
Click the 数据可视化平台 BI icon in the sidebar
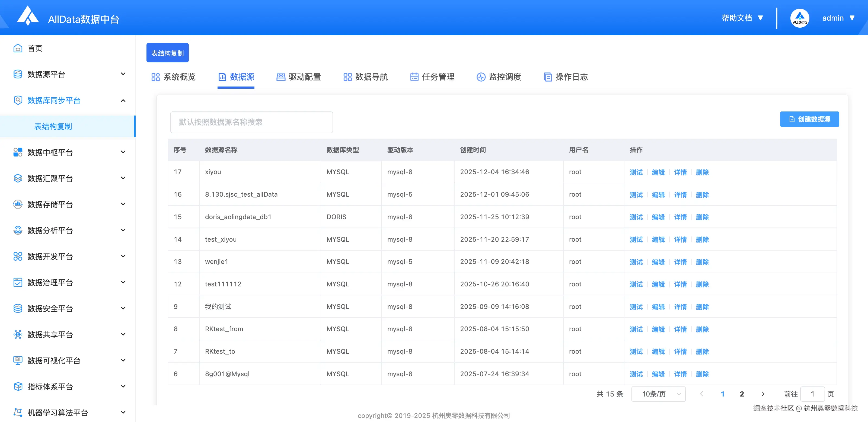click(18, 360)
